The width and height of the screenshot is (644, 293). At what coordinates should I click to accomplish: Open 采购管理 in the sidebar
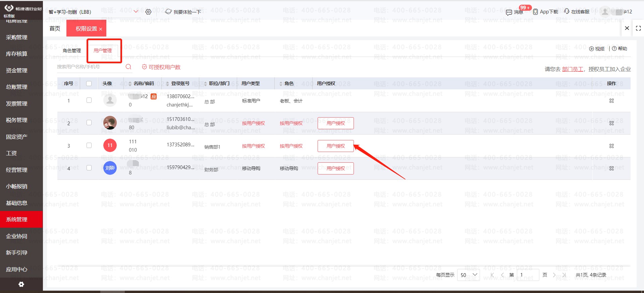[17, 38]
